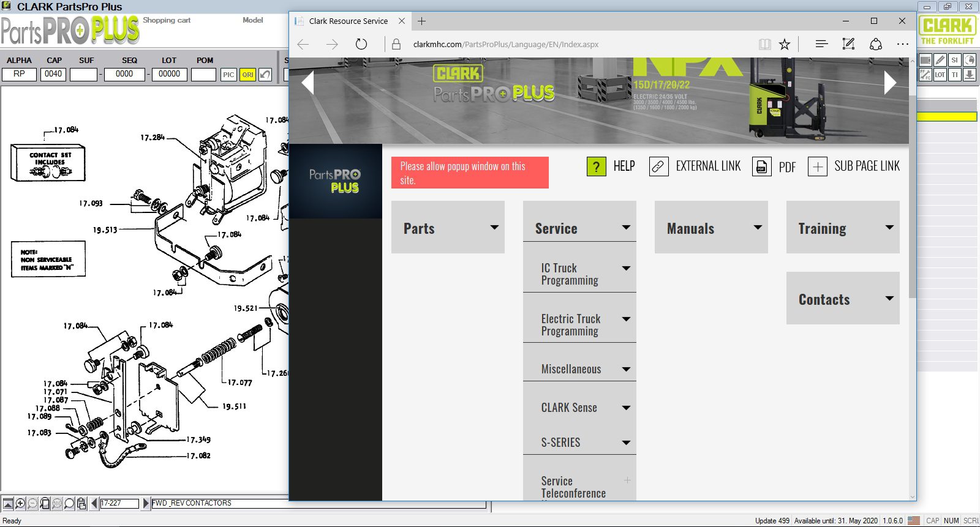Click the browser Back arrow
This screenshot has height=527, width=980.
(303, 44)
